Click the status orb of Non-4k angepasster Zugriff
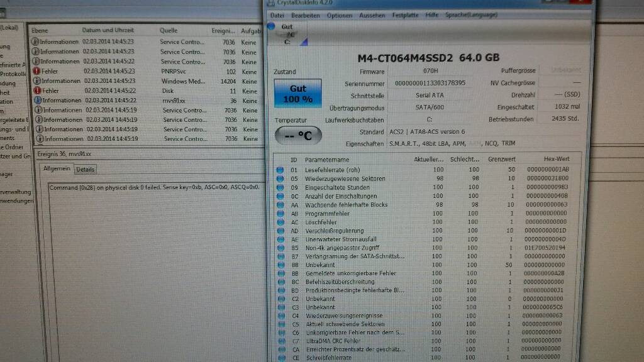 tap(281, 248)
